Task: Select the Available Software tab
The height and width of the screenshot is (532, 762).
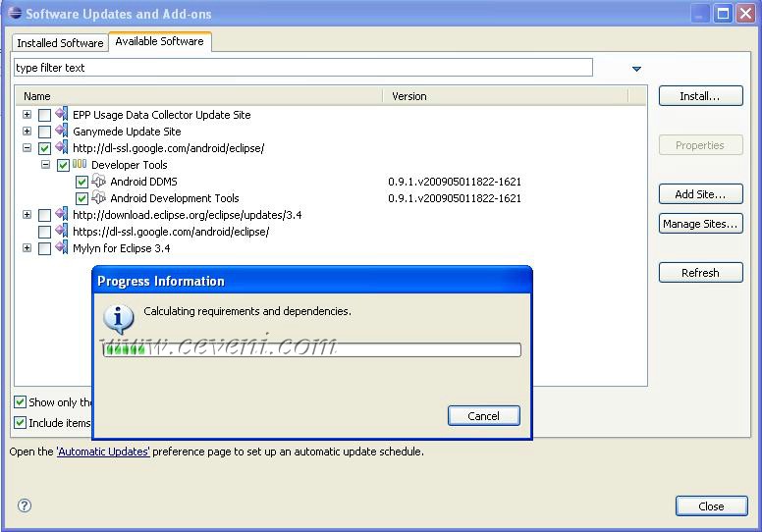Action: click(x=159, y=41)
